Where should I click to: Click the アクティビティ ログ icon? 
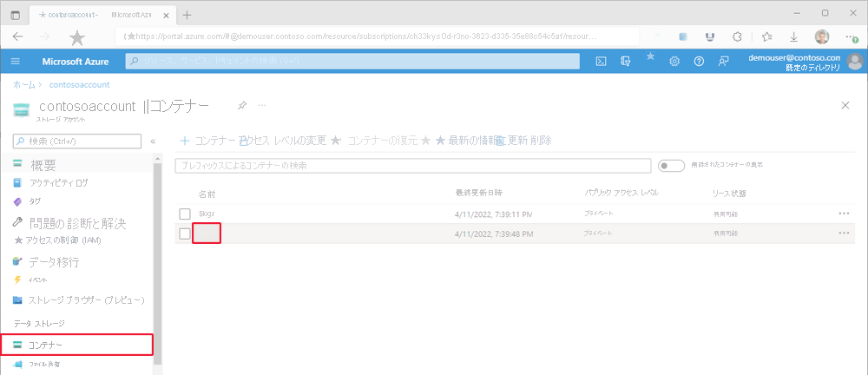17,182
